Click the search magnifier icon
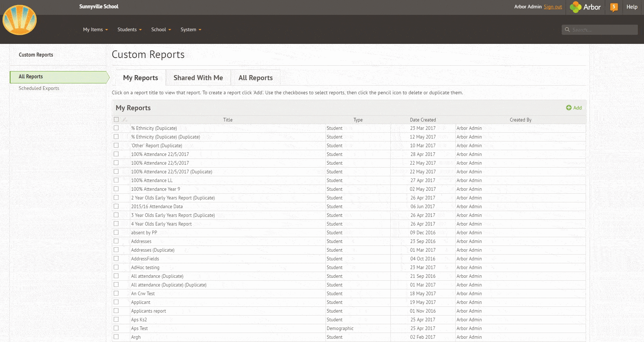Image resolution: width=644 pixels, height=342 pixels. (x=567, y=30)
